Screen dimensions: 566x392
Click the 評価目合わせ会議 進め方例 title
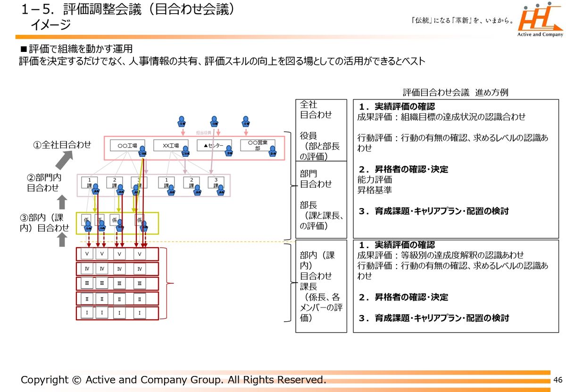pyautogui.click(x=455, y=92)
